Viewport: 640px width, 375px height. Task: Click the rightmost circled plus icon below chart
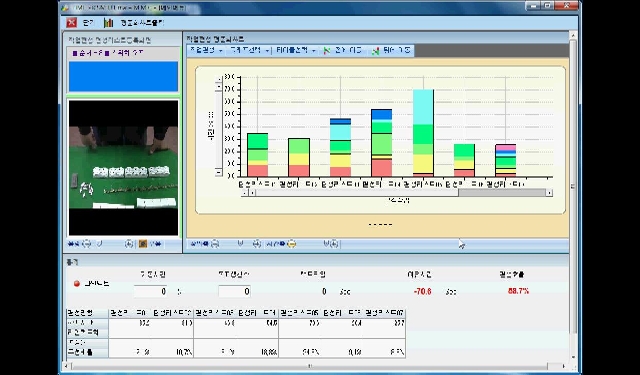333,244
